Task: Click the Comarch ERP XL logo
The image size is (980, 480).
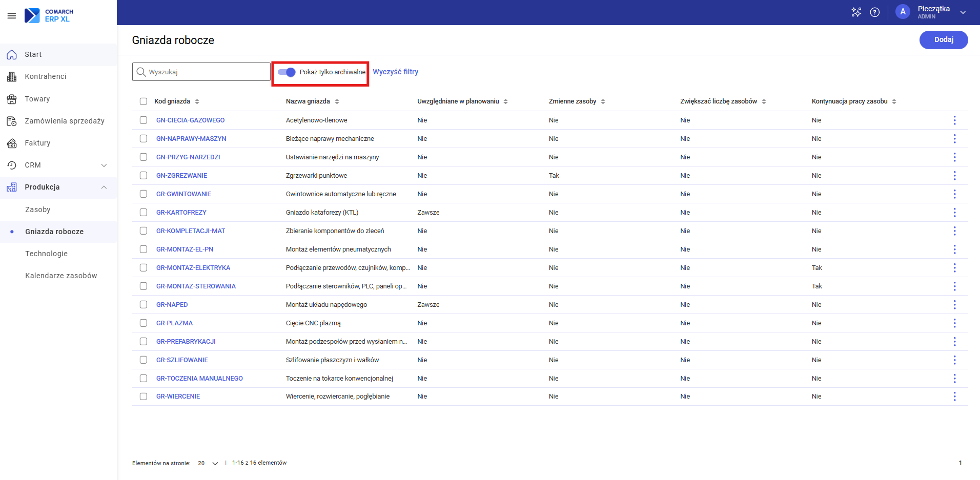Action: point(49,15)
